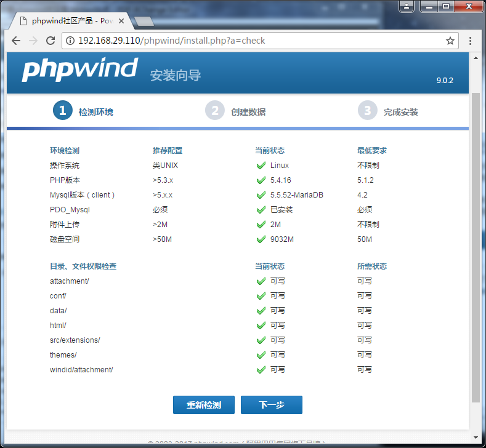486x448 pixels.
Task: Click the 操作系统 row label
Action: (x=65, y=166)
